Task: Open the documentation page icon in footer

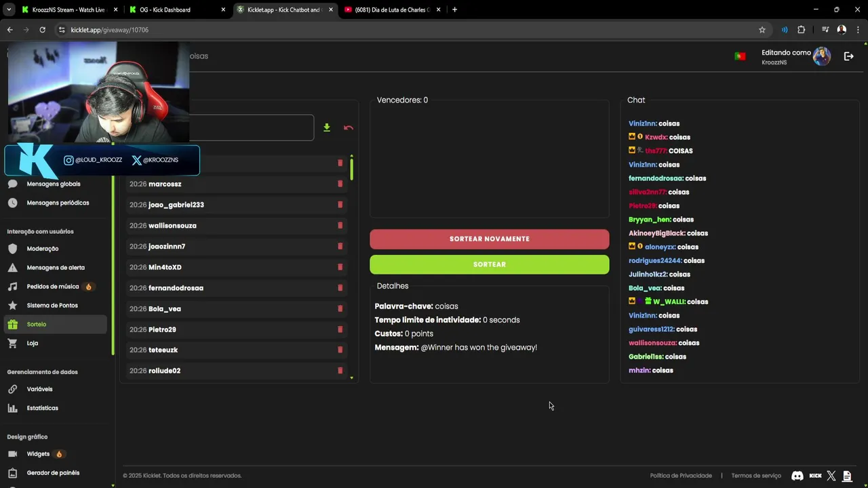Action: coord(848,476)
